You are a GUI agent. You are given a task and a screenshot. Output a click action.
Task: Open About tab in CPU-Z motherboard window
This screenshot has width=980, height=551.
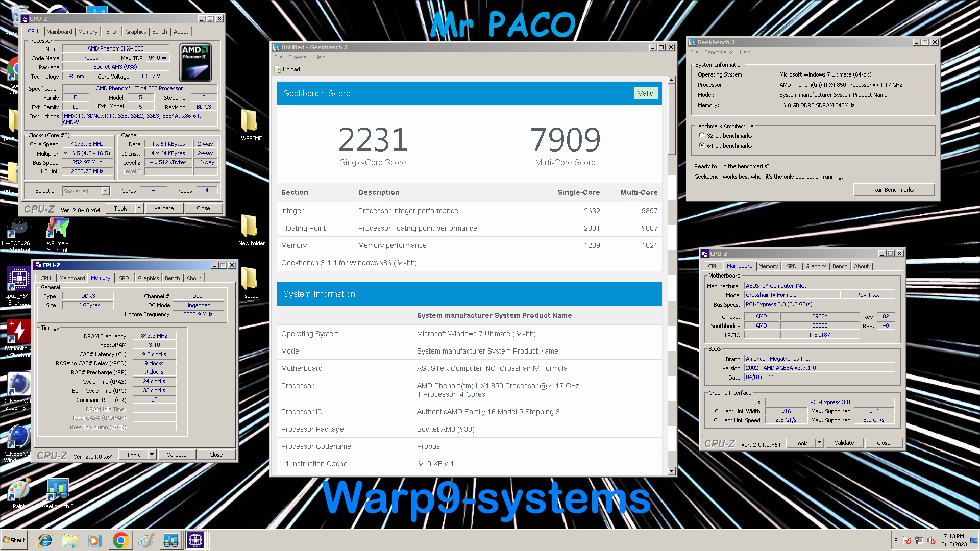[x=862, y=266]
